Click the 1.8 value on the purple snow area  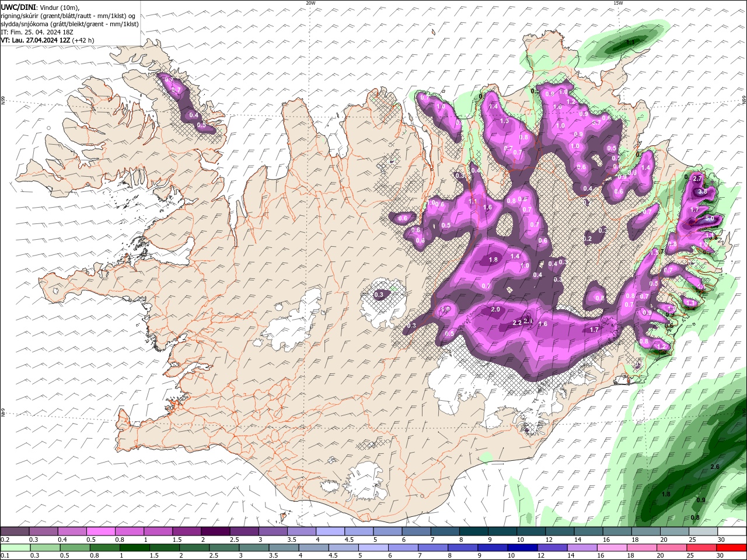(x=493, y=260)
